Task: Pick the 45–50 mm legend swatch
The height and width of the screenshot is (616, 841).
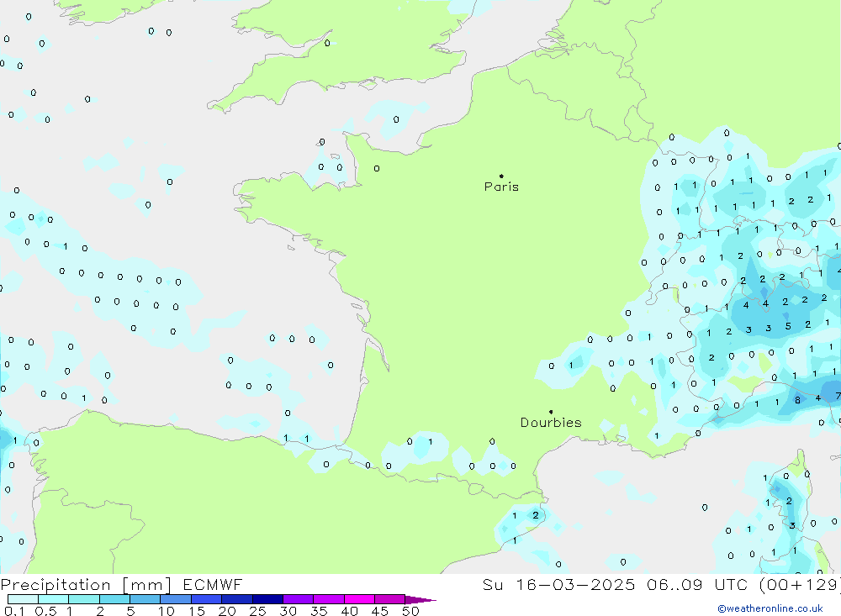Action: [x=389, y=599]
